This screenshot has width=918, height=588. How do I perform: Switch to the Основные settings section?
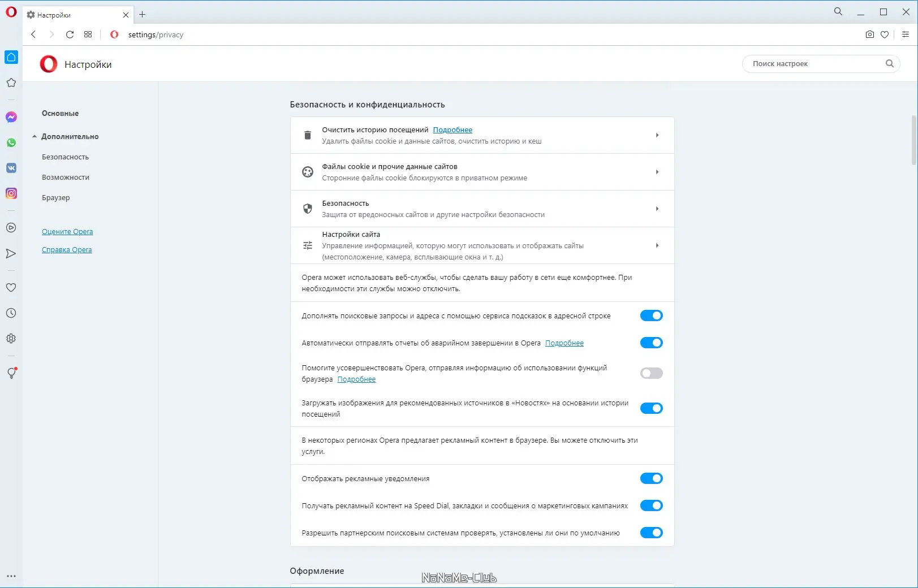pos(60,113)
